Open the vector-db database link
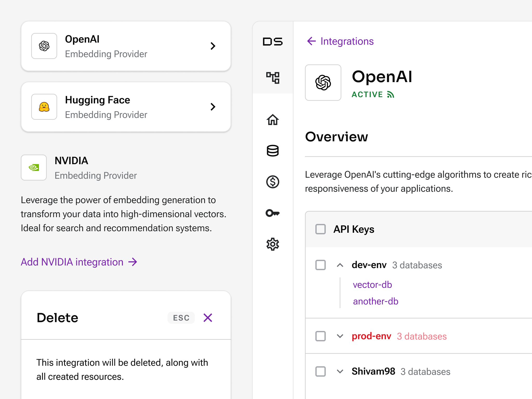 [372, 285]
